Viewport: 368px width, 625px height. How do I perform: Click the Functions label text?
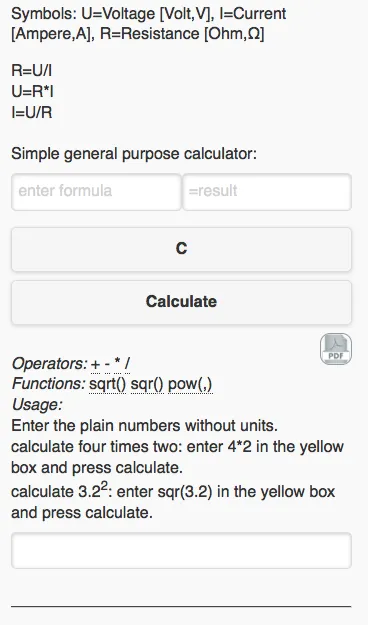click(49, 384)
